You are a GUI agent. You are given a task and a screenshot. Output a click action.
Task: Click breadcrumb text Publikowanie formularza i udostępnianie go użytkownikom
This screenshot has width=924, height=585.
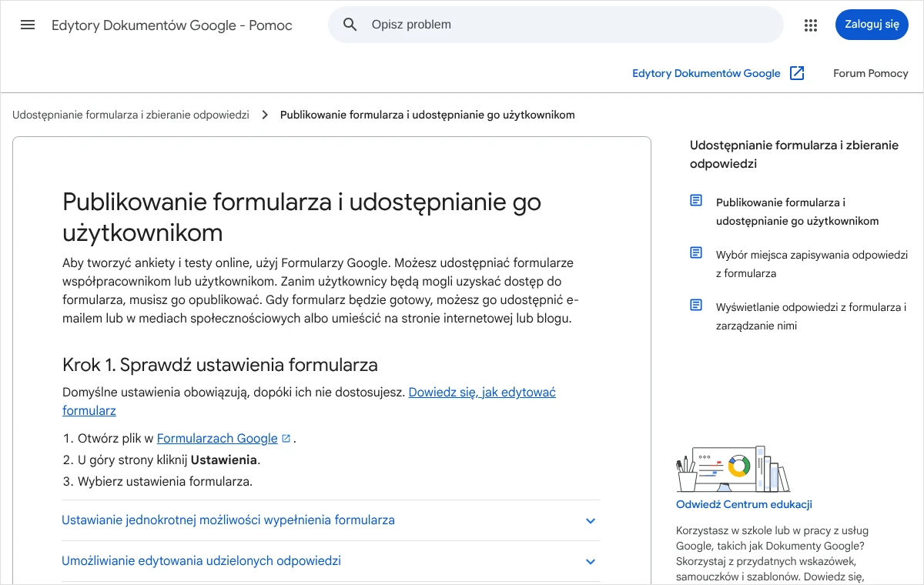tap(427, 115)
